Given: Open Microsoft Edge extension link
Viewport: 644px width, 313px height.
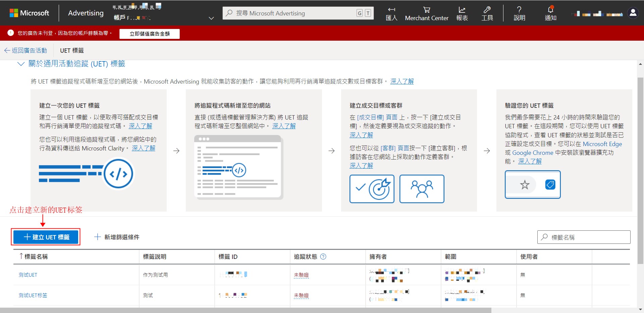Looking at the screenshot, I should (602, 144).
